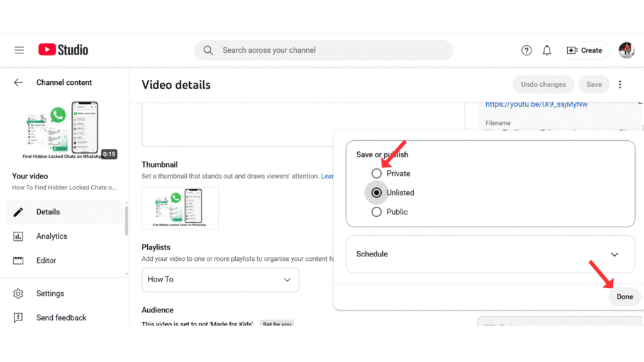Screen dimensions: 644x362
Task: Click the Done button
Action: 624,296
